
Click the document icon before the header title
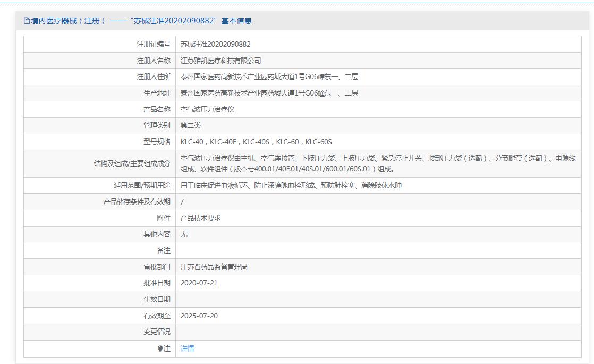pyautogui.click(x=27, y=21)
